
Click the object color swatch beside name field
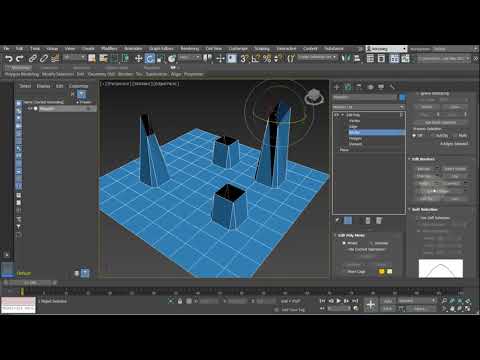(x=402, y=97)
